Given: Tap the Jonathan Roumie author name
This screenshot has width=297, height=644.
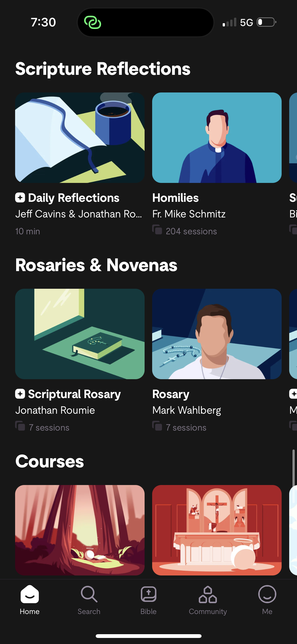Looking at the screenshot, I should tap(55, 410).
